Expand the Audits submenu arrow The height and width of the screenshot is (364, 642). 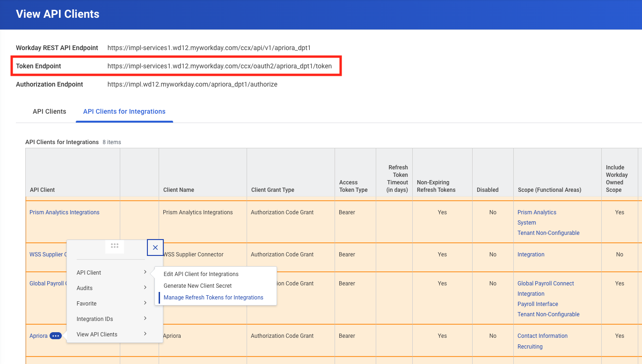pos(146,288)
